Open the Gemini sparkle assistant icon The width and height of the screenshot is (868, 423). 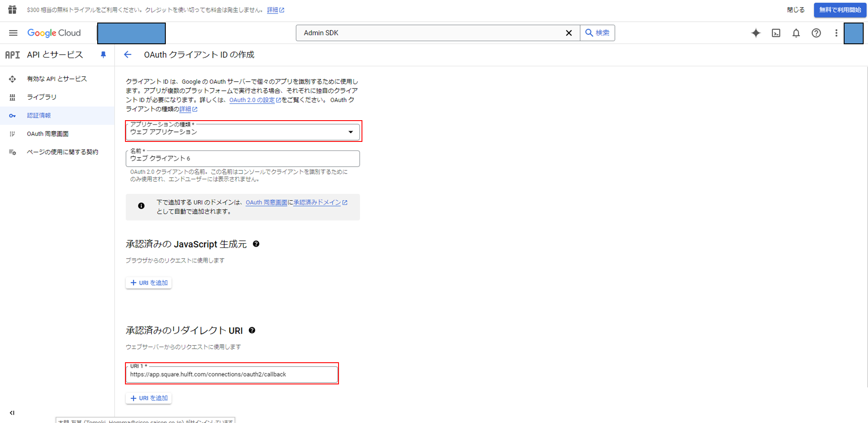point(756,33)
